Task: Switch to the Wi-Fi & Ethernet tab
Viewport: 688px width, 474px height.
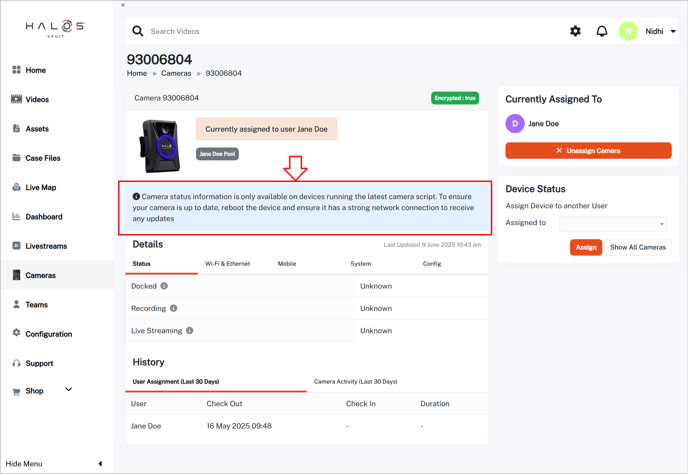Action: 227,264
